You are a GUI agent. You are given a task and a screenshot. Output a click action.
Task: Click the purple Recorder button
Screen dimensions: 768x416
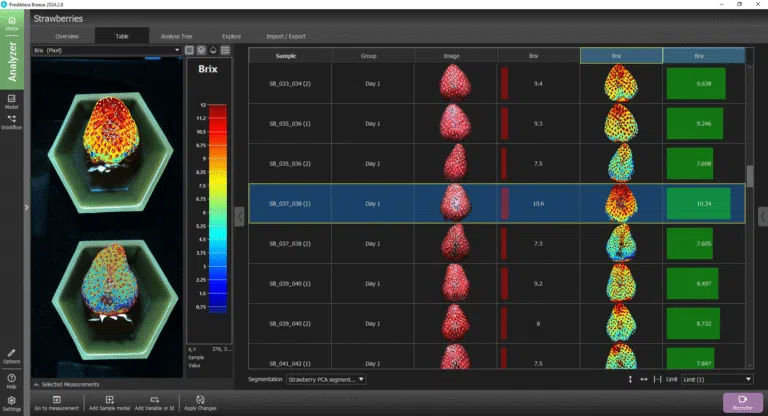coord(743,402)
